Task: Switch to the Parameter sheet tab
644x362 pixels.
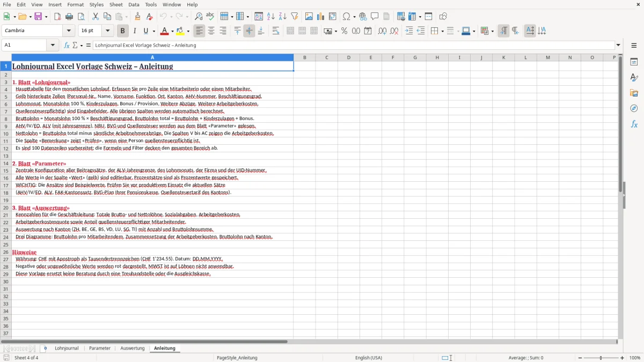Action: (100, 349)
